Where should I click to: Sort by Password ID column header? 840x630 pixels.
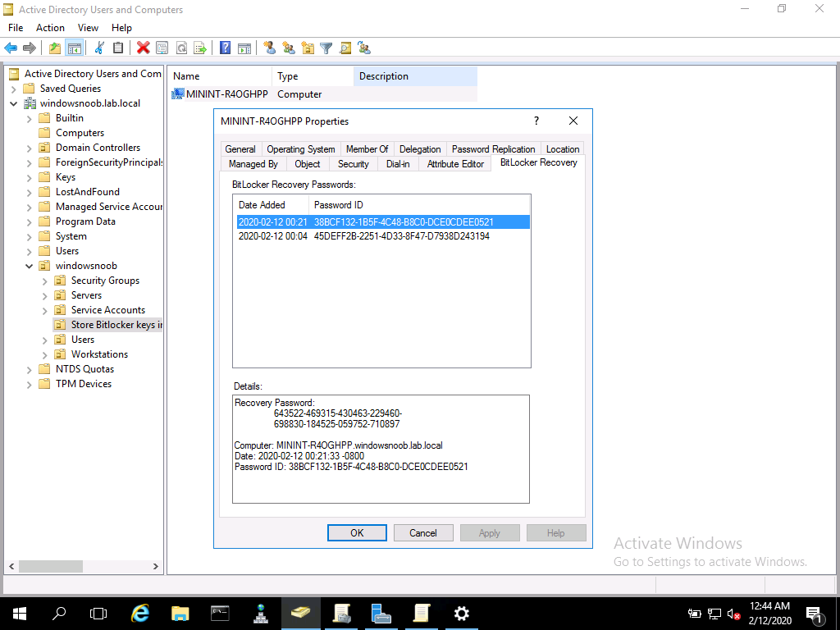point(419,204)
